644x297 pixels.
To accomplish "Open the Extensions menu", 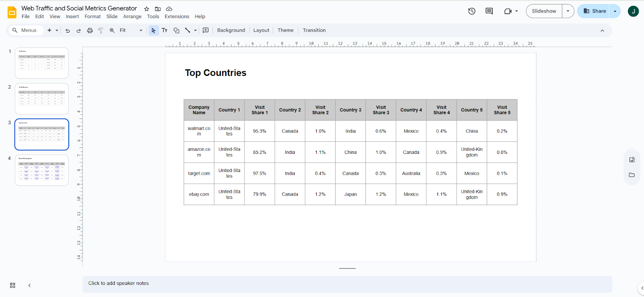I will click(177, 16).
